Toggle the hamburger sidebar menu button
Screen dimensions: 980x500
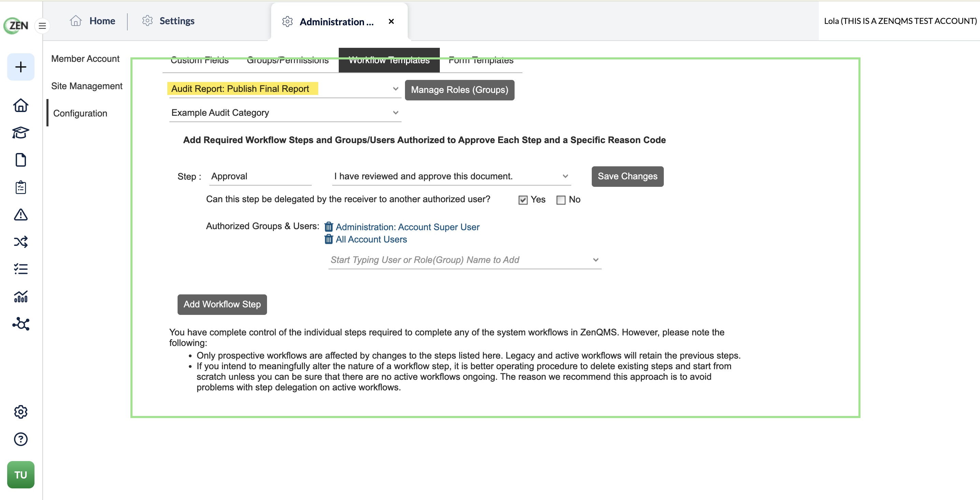[42, 26]
